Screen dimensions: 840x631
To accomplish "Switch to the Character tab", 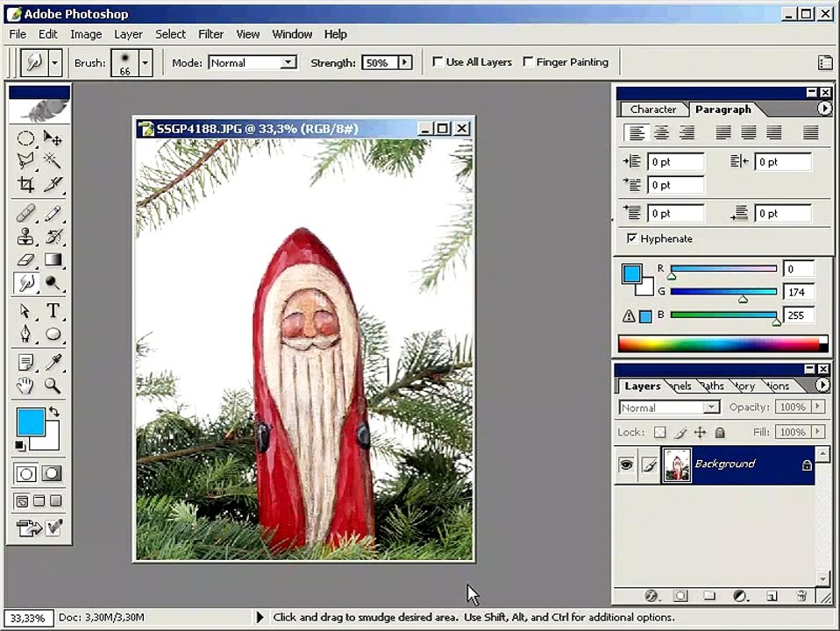I will (653, 110).
